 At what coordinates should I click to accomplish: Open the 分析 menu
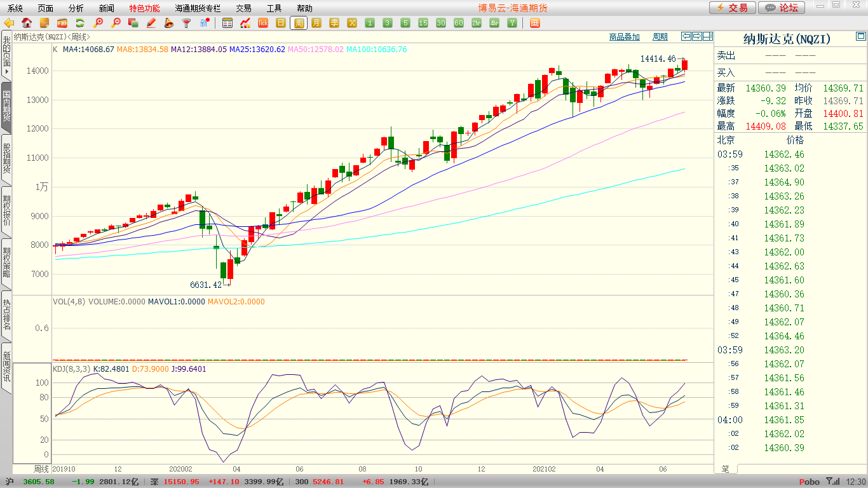click(x=76, y=8)
